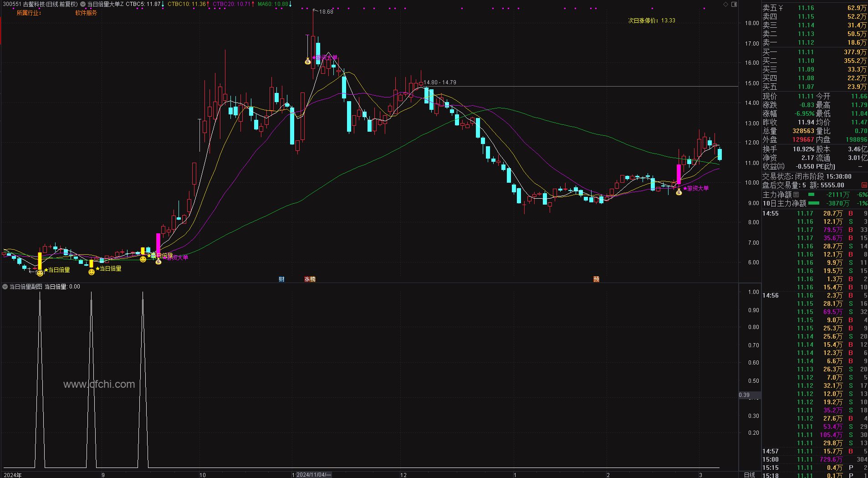The width and height of the screenshot is (868, 478).
Task: Click the money bag icon near 游资大单 in late February
Action: click(x=679, y=192)
